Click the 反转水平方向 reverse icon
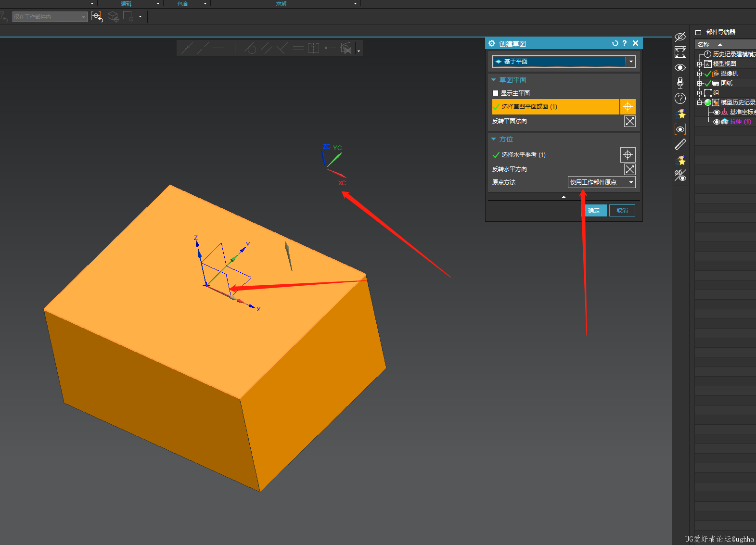This screenshot has width=756, height=545. coord(630,169)
